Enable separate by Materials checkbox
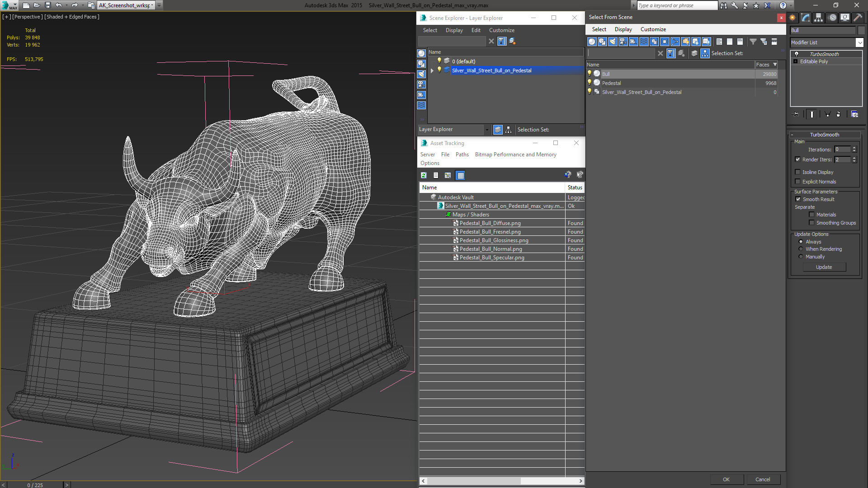 click(x=812, y=215)
